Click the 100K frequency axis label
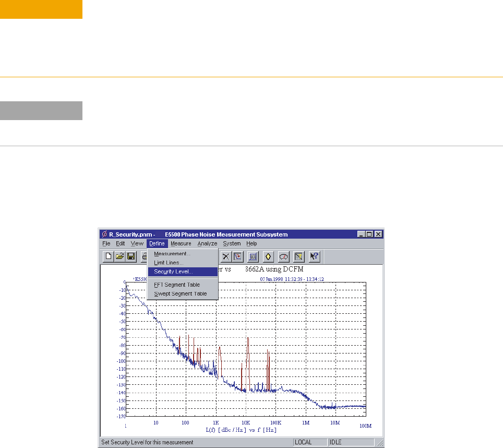The width and height of the screenshot is (503, 448). point(276,423)
